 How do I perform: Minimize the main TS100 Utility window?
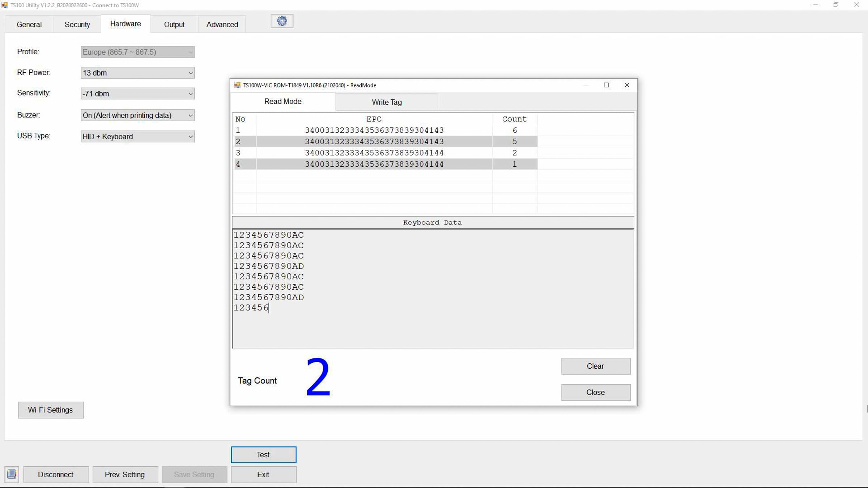click(x=815, y=5)
